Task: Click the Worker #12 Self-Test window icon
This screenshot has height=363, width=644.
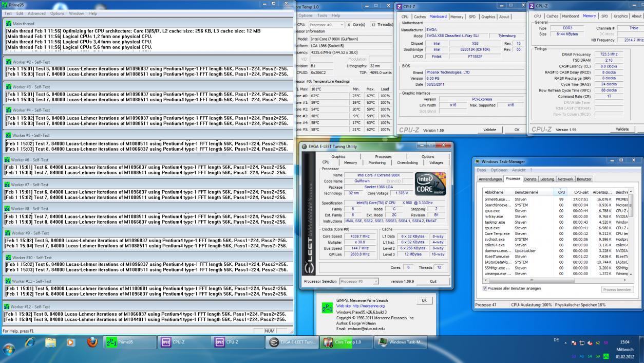Action: (7, 306)
